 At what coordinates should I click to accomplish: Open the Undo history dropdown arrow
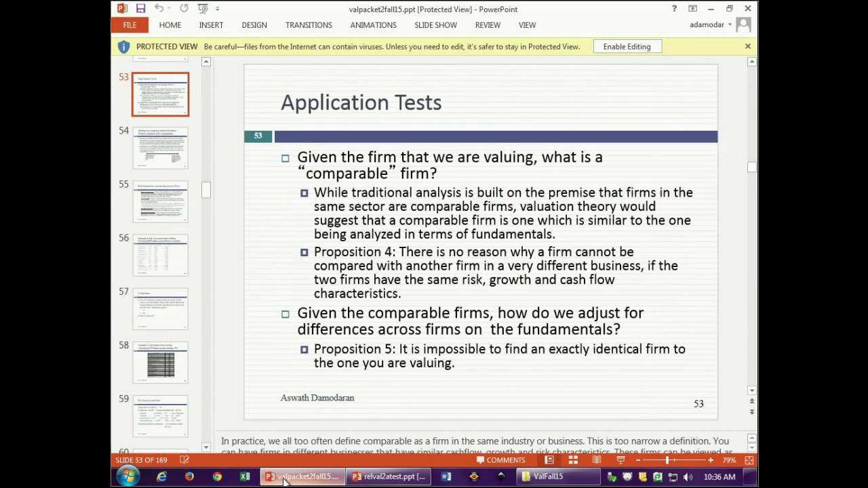point(170,9)
